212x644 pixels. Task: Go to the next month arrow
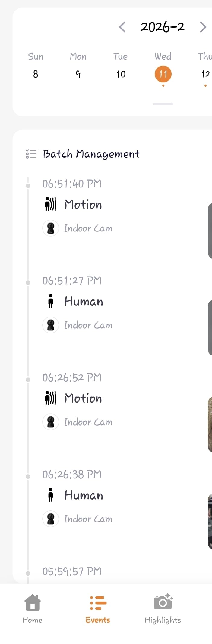click(x=203, y=27)
